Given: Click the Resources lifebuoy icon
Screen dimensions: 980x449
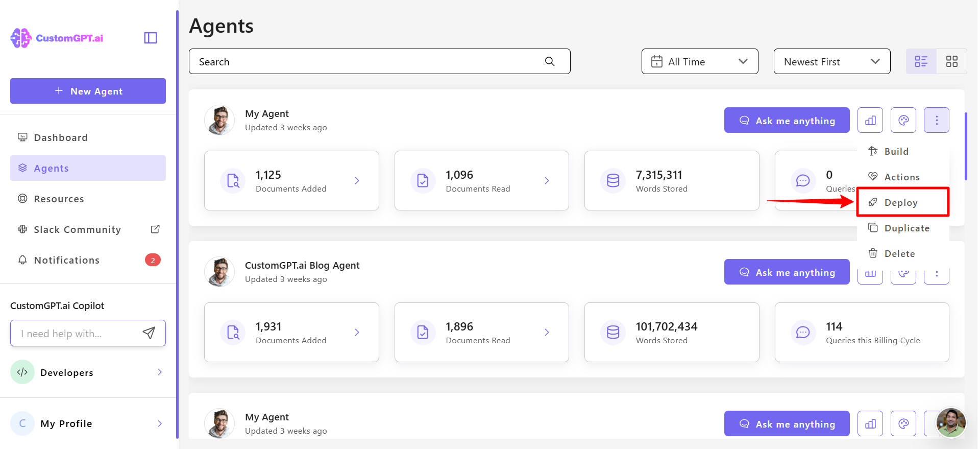Looking at the screenshot, I should 22,198.
